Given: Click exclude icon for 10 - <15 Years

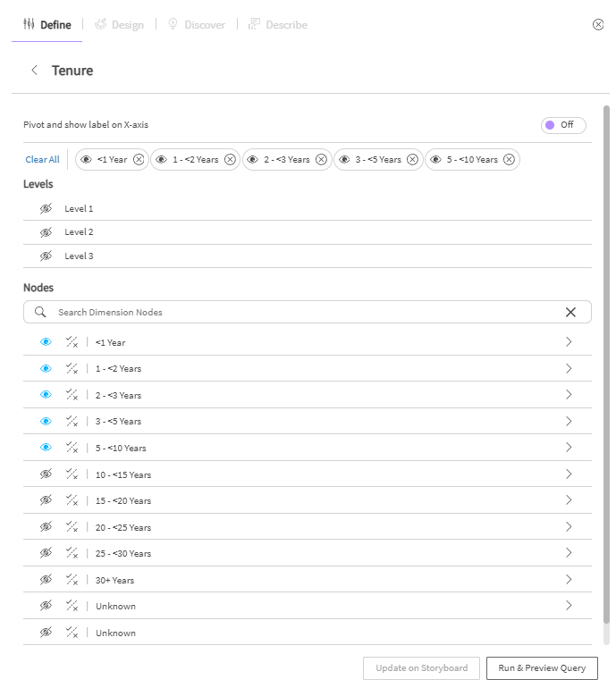Looking at the screenshot, I should click(72, 474).
